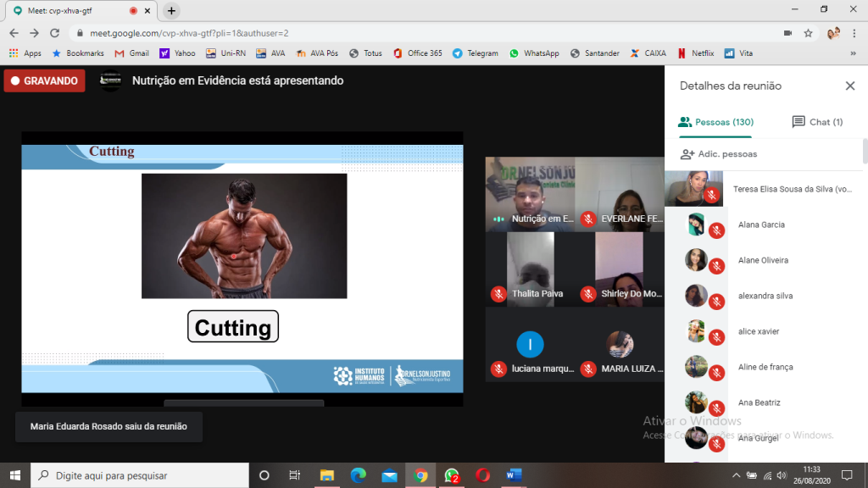Click the Nutrição em Evidência presenter avatar
This screenshot has height=488, width=868.
tap(111, 80)
